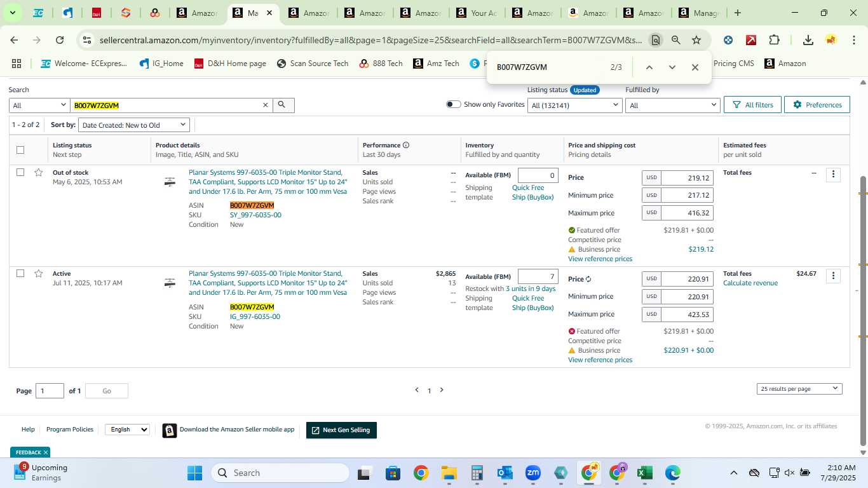Click the Page number input field
This screenshot has width=868, height=488.
point(50,391)
